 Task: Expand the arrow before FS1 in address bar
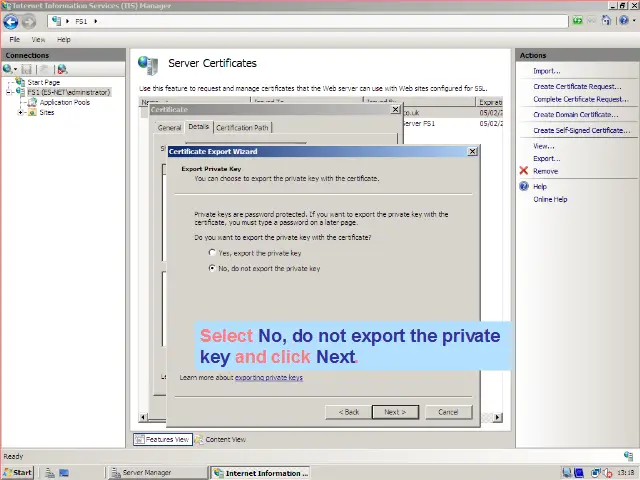point(67,21)
